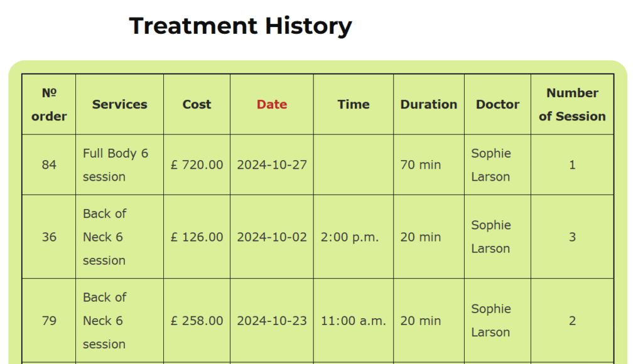Click the Services column header
The height and width of the screenshot is (364, 643).
[x=119, y=105]
